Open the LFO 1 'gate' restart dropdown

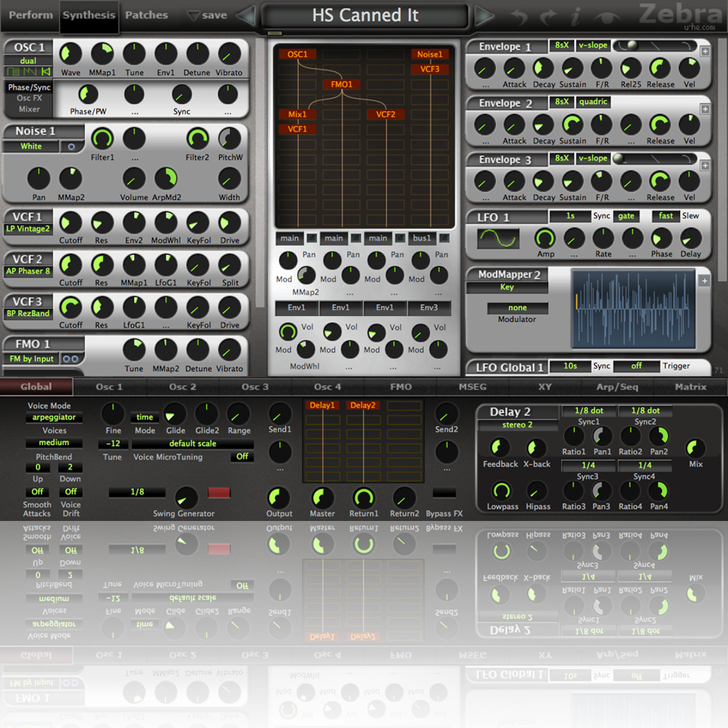pyautogui.click(x=626, y=216)
